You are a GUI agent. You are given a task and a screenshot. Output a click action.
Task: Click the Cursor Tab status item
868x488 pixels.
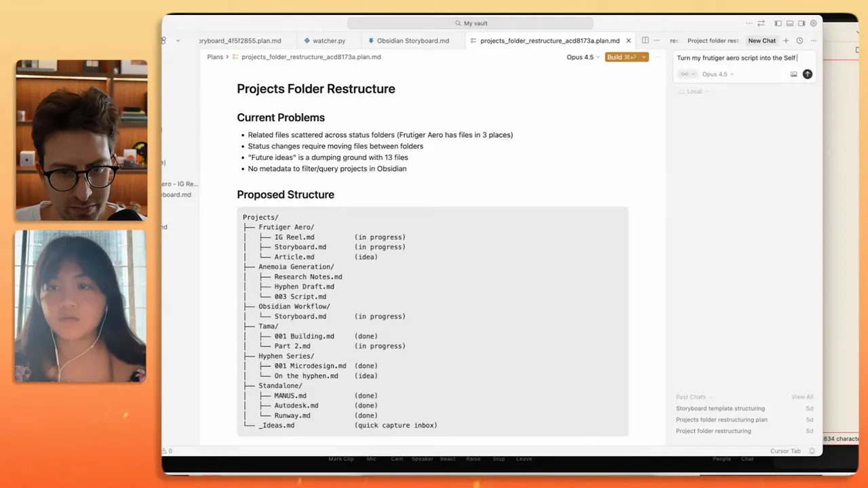[x=785, y=451]
